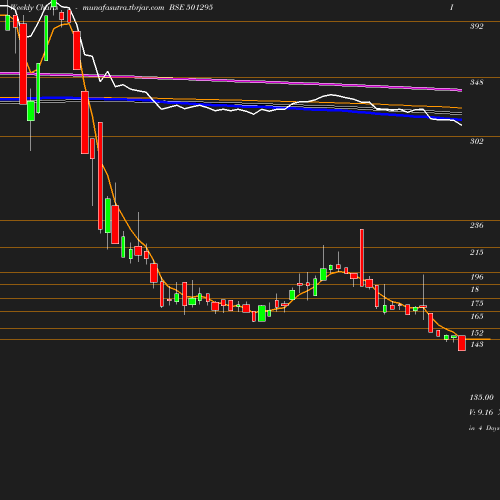
Task: Click the 215 price axis label
Action: coord(476,252)
